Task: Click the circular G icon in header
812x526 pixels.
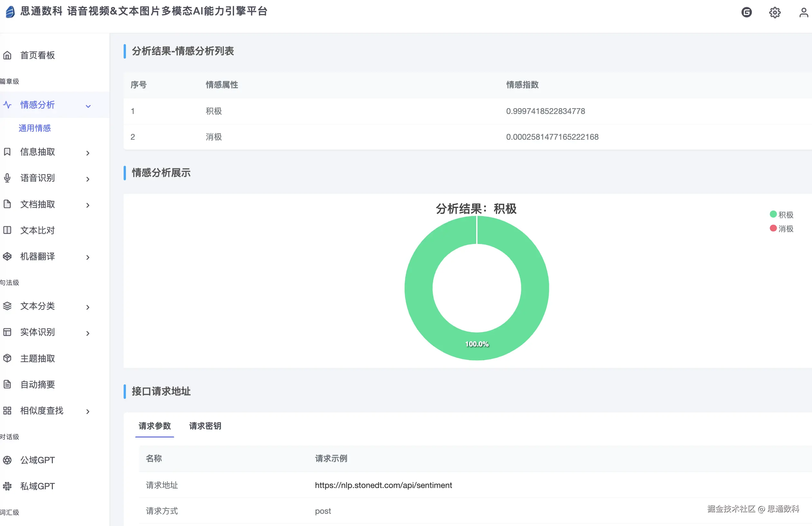Action: click(747, 13)
